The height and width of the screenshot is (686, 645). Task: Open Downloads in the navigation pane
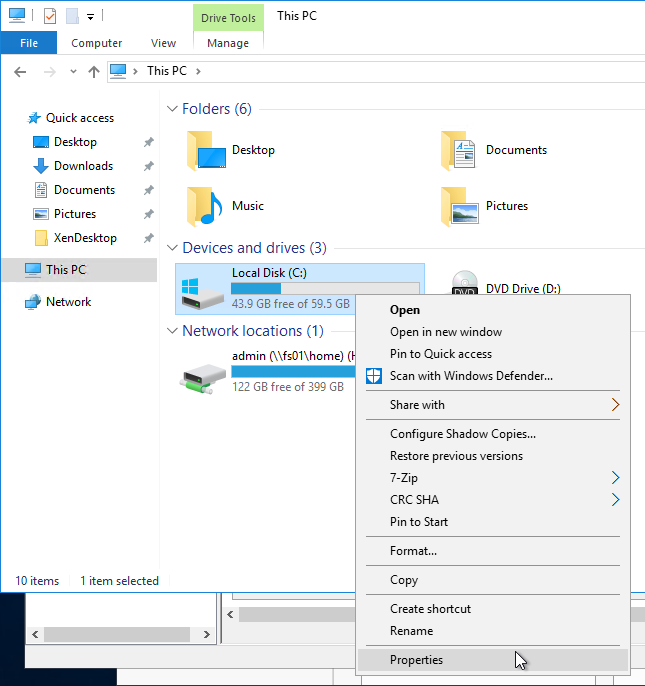[x=84, y=166]
